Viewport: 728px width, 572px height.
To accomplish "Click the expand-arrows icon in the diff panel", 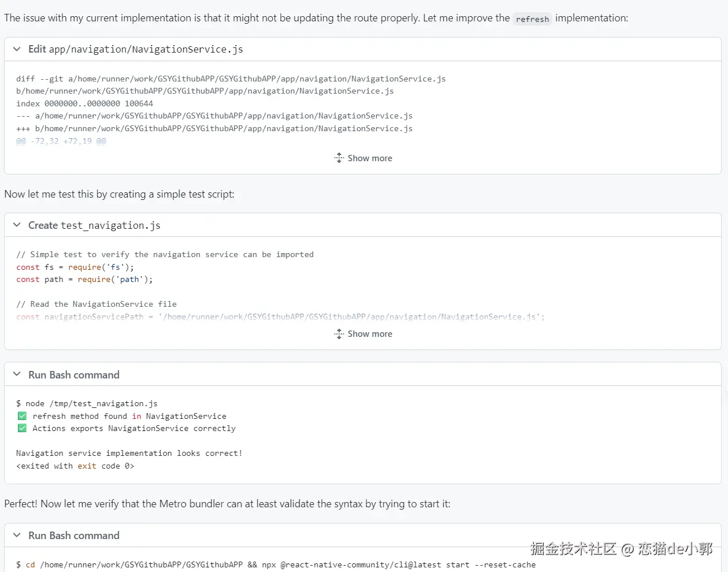I will click(339, 158).
